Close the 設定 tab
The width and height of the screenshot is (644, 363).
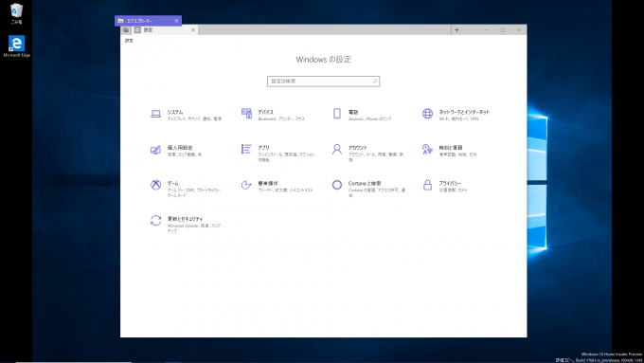(193, 30)
